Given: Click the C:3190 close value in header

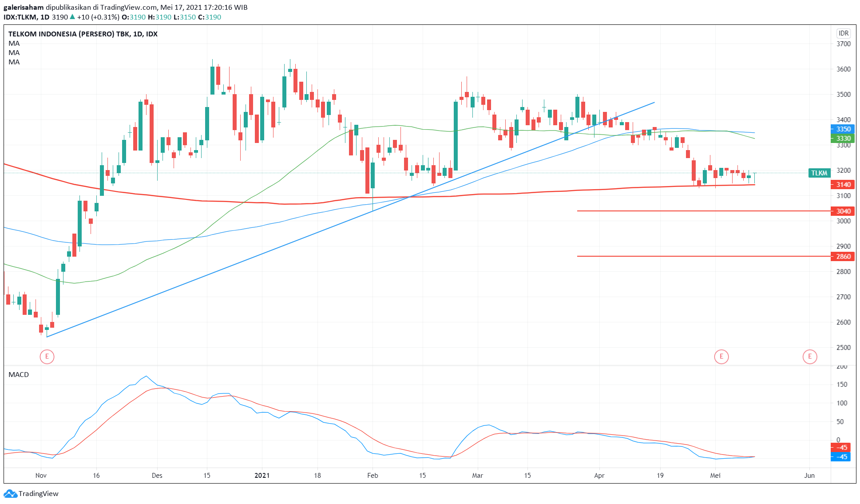Looking at the screenshot, I should pos(210,17).
